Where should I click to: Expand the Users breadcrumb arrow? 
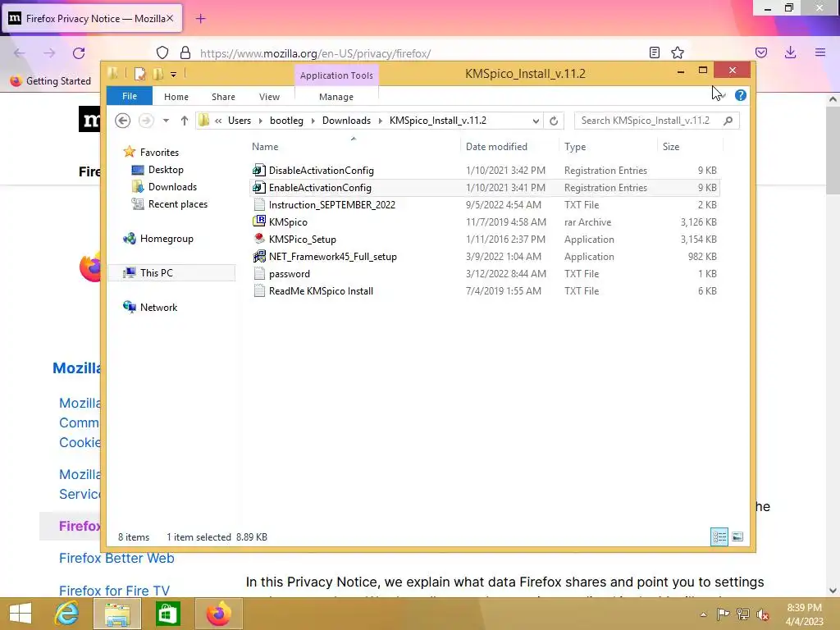pos(260,121)
